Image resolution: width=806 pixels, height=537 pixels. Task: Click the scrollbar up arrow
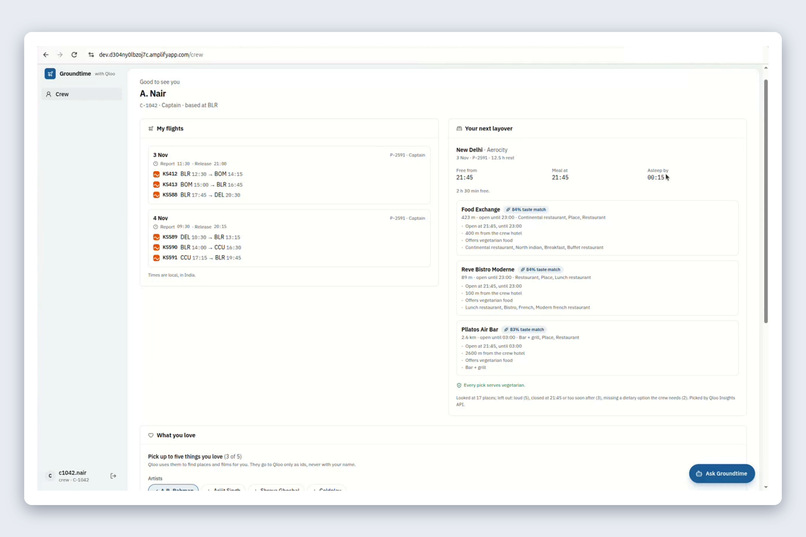point(766,68)
